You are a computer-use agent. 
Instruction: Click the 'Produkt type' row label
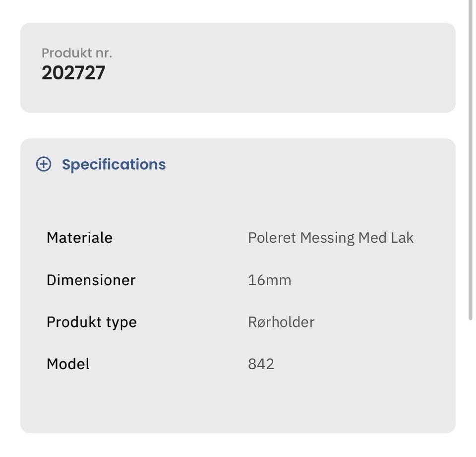click(91, 322)
